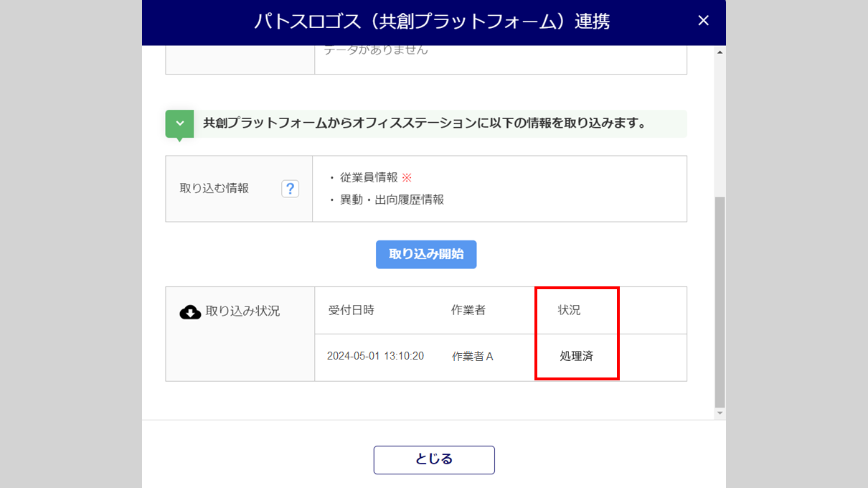868x488 pixels.
Task: Click the 共創プラットフォームから… section heading text
Action: (425, 123)
